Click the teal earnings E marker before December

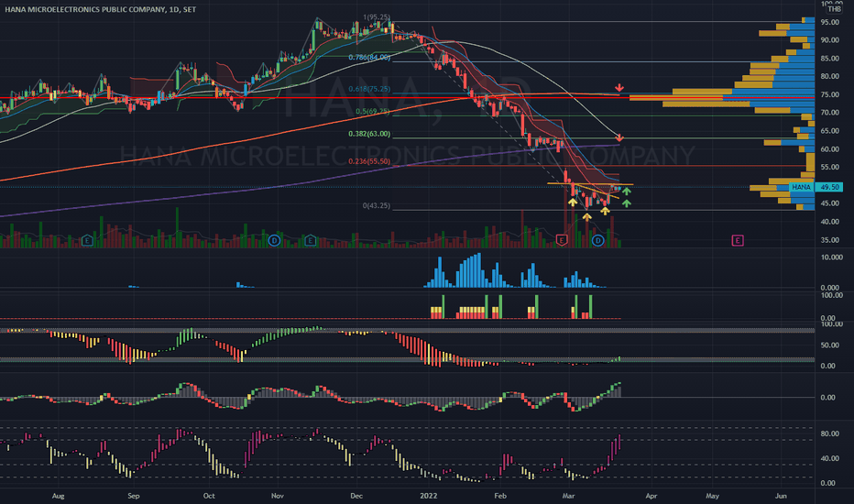point(310,240)
